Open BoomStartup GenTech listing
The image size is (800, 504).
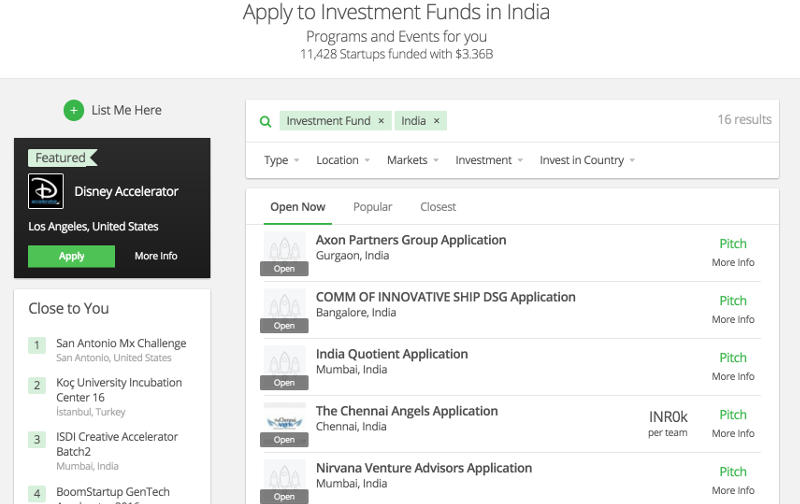point(113,492)
